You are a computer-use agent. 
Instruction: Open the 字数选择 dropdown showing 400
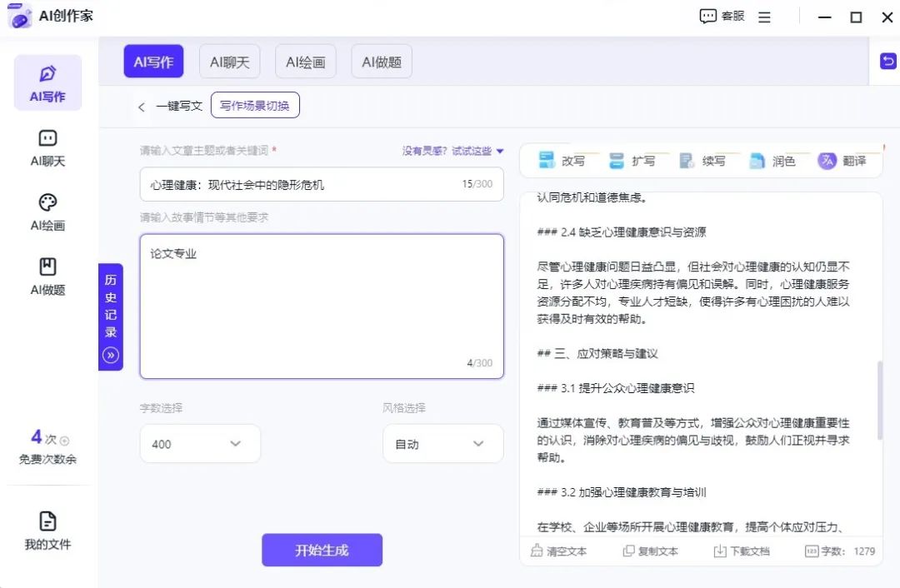coord(200,444)
